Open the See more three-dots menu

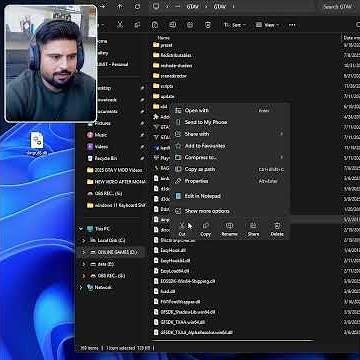292,25
